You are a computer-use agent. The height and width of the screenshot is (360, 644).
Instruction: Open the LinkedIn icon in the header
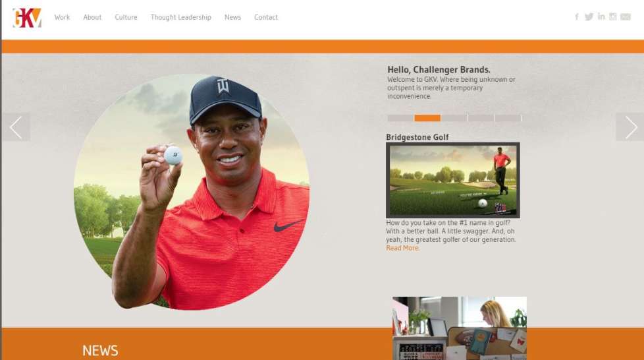point(601,16)
